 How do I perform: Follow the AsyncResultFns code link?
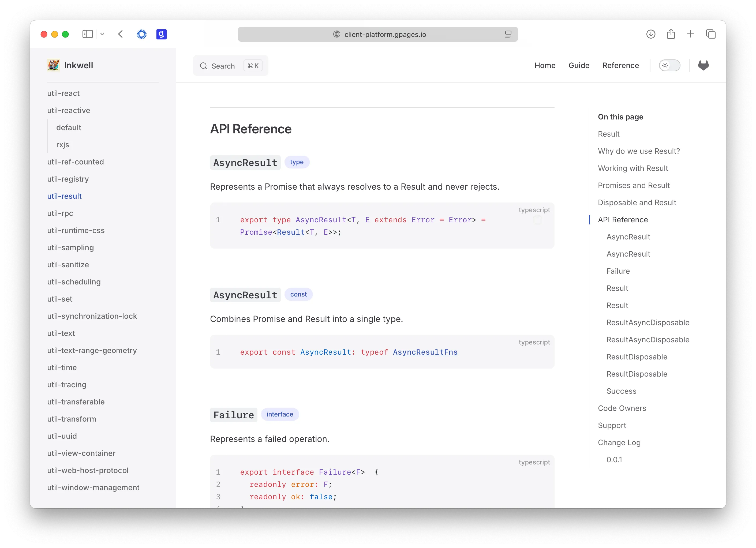point(425,352)
